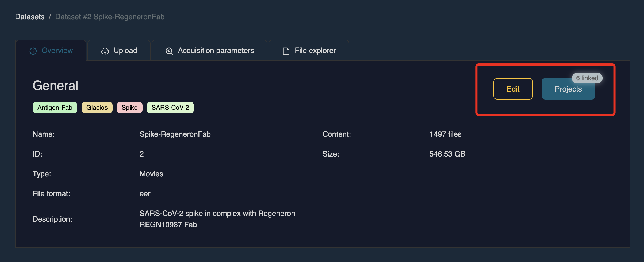Select the Glacios tag
Viewport: 644px width, 262px height.
click(x=97, y=107)
